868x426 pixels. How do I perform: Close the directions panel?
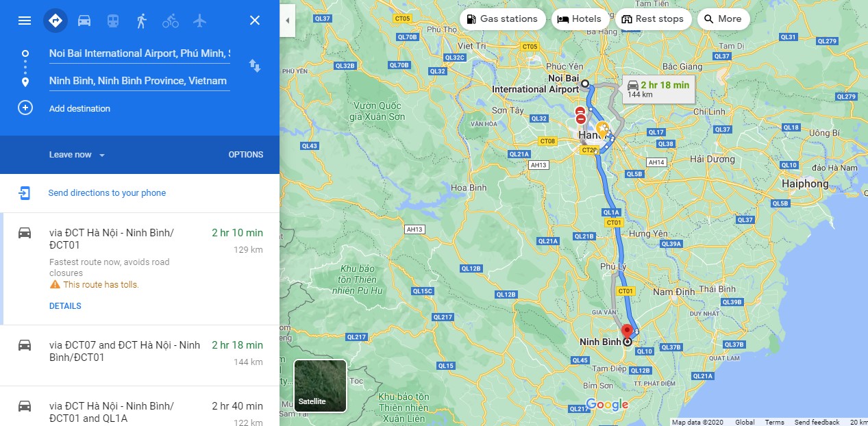(x=255, y=21)
